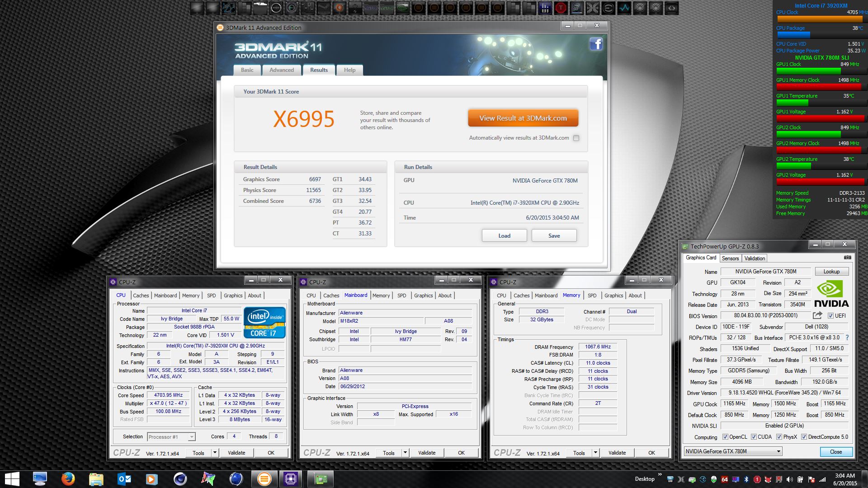The image size is (868, 488).
Task: Open Cinema 4D sphere icon on taskbar
Action: (x=180, y=479)
